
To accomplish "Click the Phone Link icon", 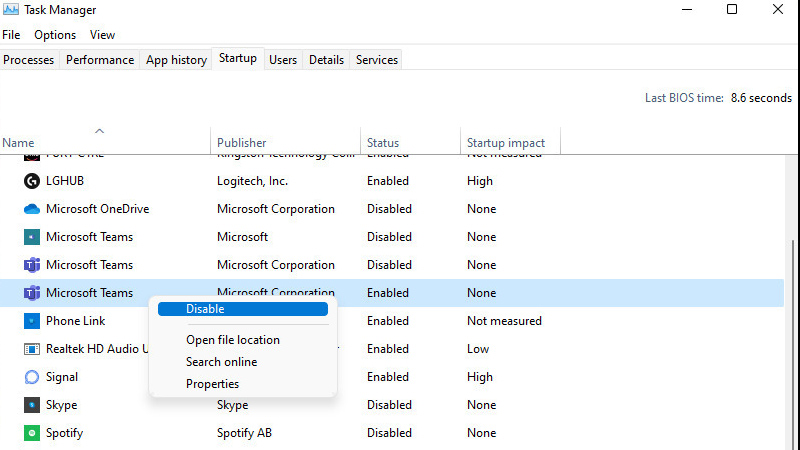I will coord(32,321).
